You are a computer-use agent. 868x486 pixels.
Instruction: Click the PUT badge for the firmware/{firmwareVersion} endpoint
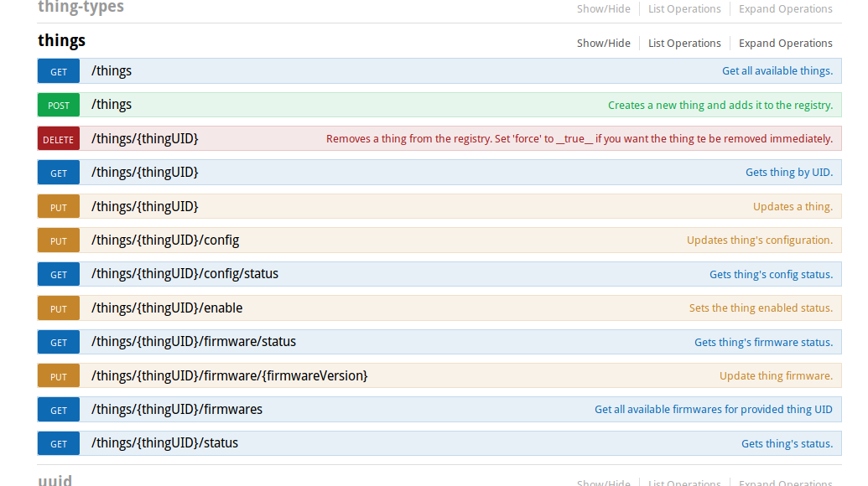[59, 376]
